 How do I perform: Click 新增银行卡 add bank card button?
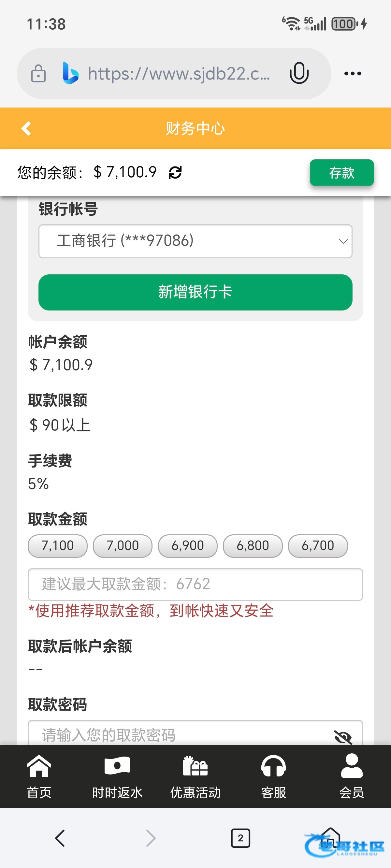(x=195, y=292)
